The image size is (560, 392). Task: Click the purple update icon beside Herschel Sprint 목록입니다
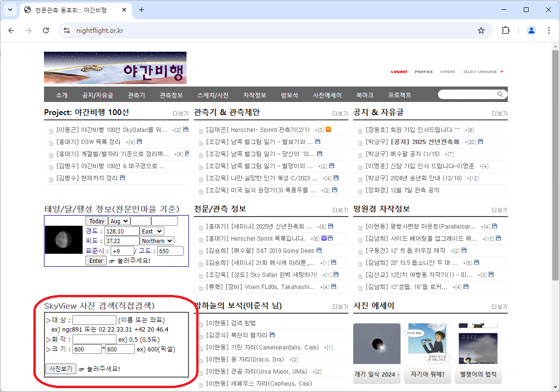pyautogui.click(x=324, y=238)
